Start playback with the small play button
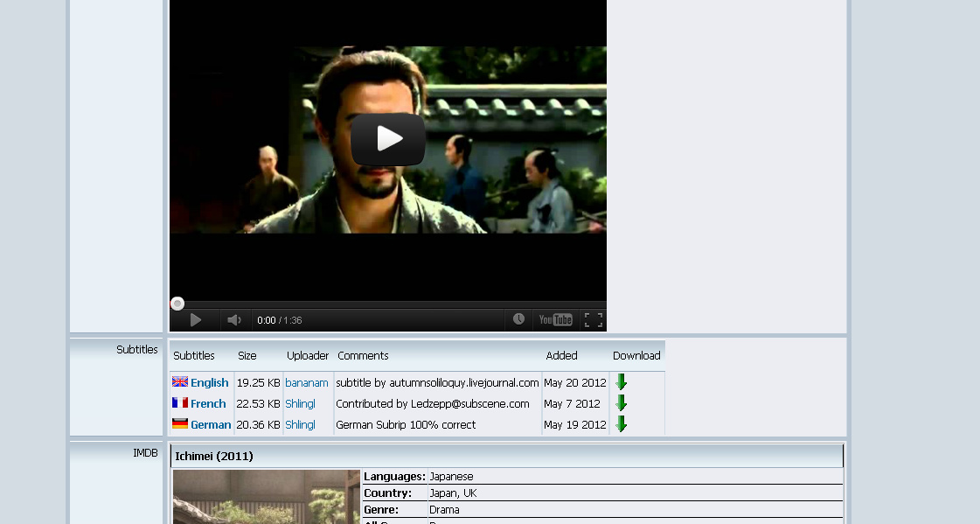The image size is (980, 524). pyautogui.click(x=196, y=320)
